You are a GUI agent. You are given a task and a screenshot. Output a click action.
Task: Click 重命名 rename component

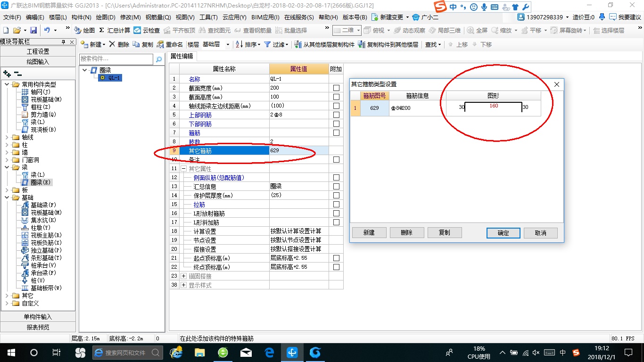point(170,44)
